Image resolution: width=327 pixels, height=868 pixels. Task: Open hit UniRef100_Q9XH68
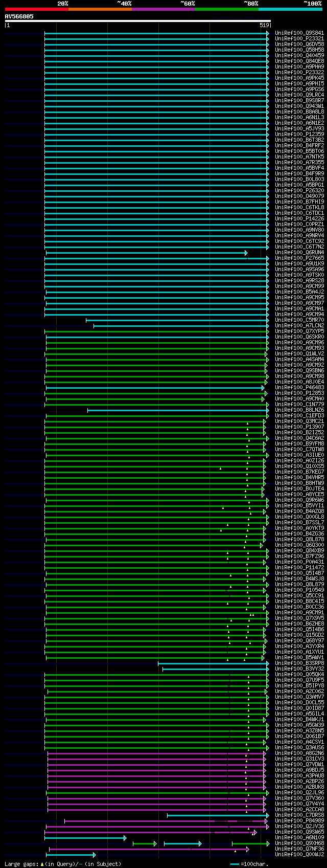pos(299,843)
